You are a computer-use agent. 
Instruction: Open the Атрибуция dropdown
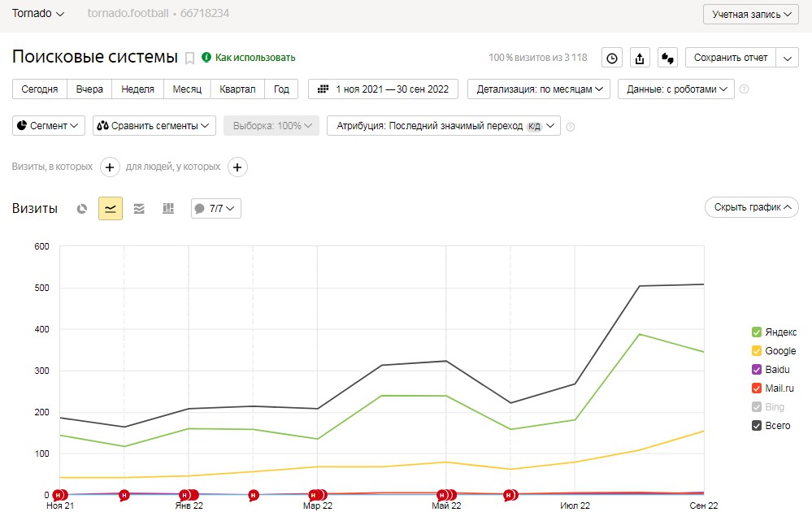(444, 126)
